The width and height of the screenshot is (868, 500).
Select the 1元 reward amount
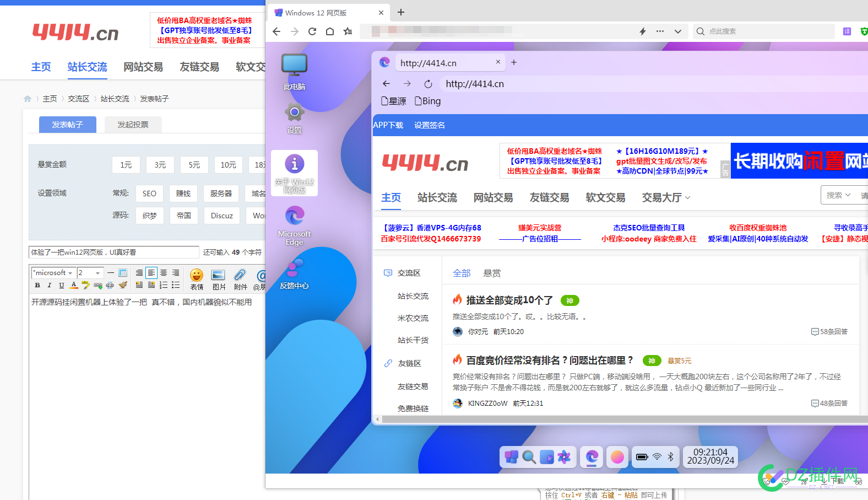(126, 165)
